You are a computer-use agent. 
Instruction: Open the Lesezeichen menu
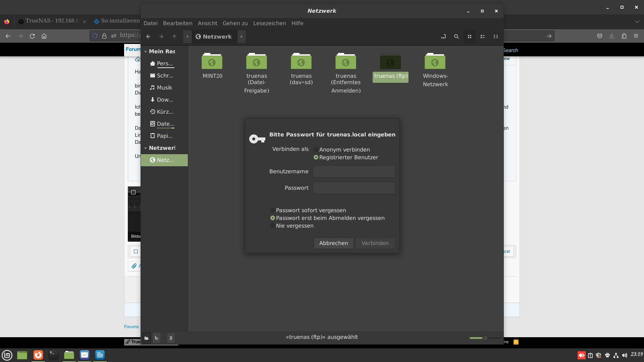(270, 23)
